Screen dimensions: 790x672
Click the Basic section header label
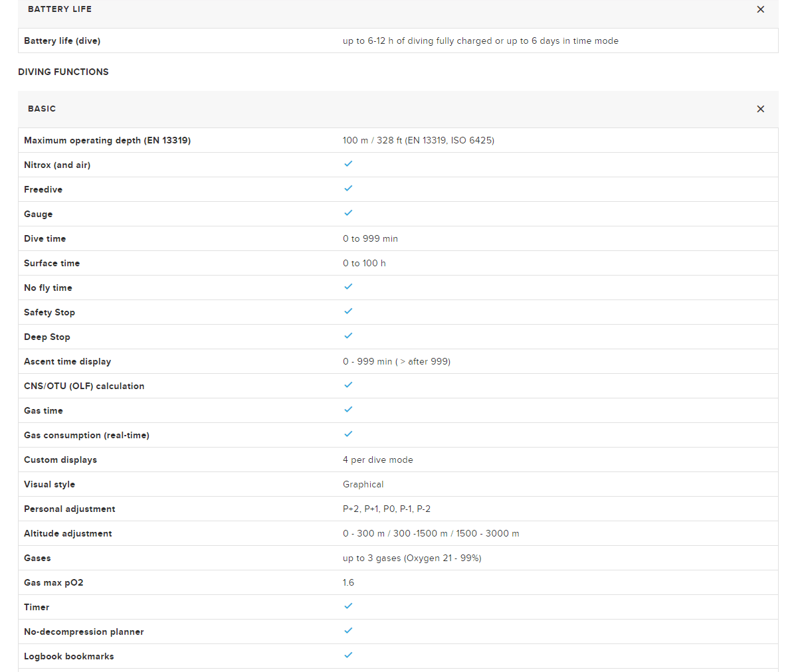(42, 109)
